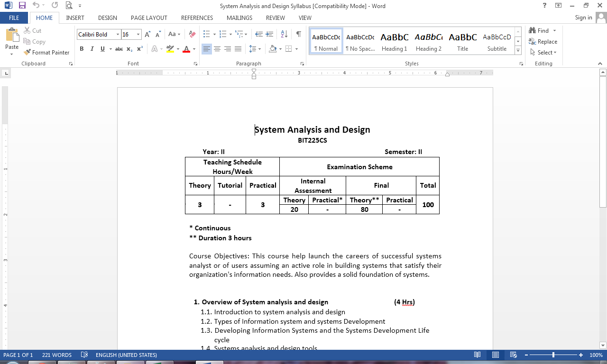Decrease font size with Shrink Font icon
Screen dimensions: 607x364
tap(158, 34)
